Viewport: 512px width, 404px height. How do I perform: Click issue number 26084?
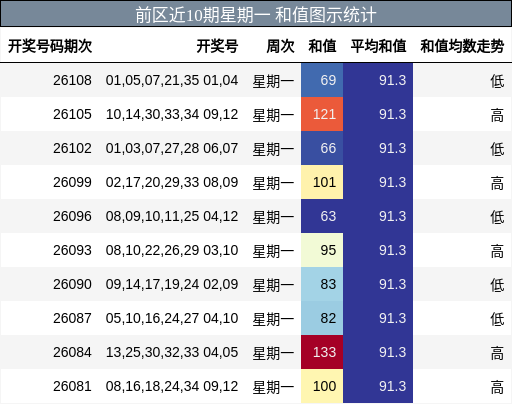click(72, 352)
